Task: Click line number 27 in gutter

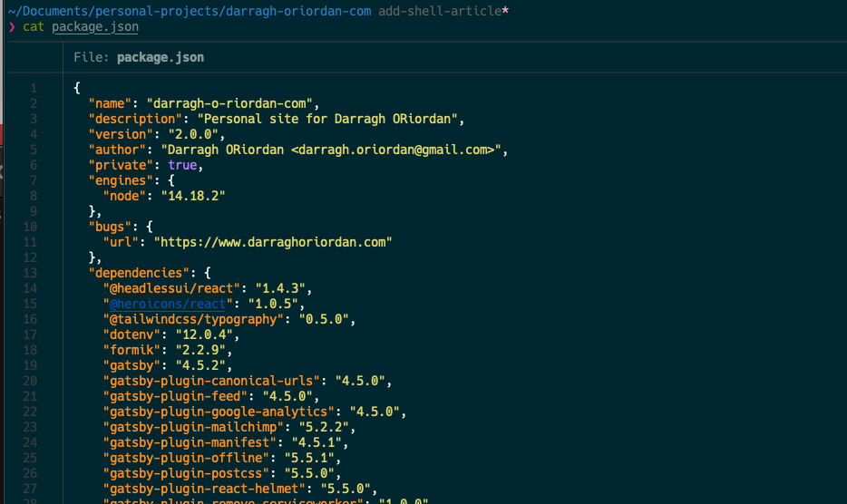Action: pyautogui.click(x=30, y=489)
